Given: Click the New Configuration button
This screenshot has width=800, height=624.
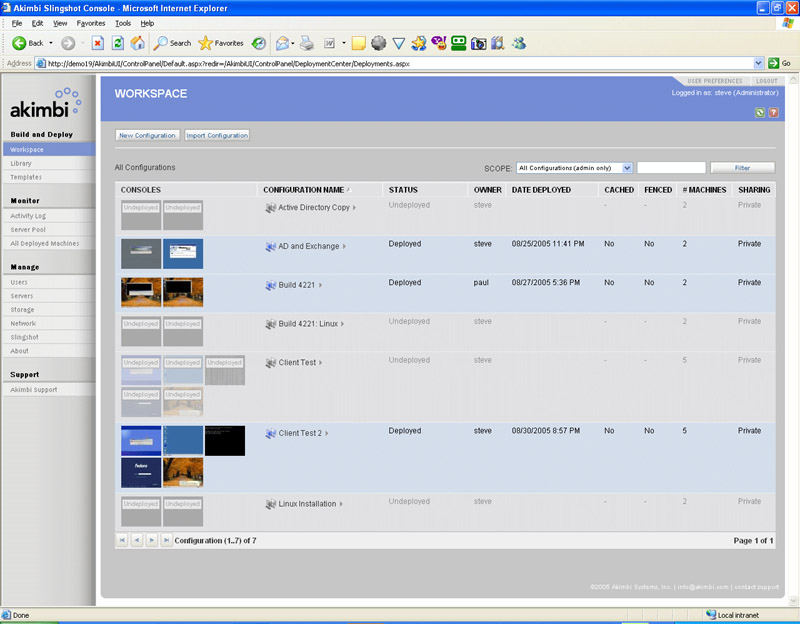Looking at the screenshot, I should [147, 135].
